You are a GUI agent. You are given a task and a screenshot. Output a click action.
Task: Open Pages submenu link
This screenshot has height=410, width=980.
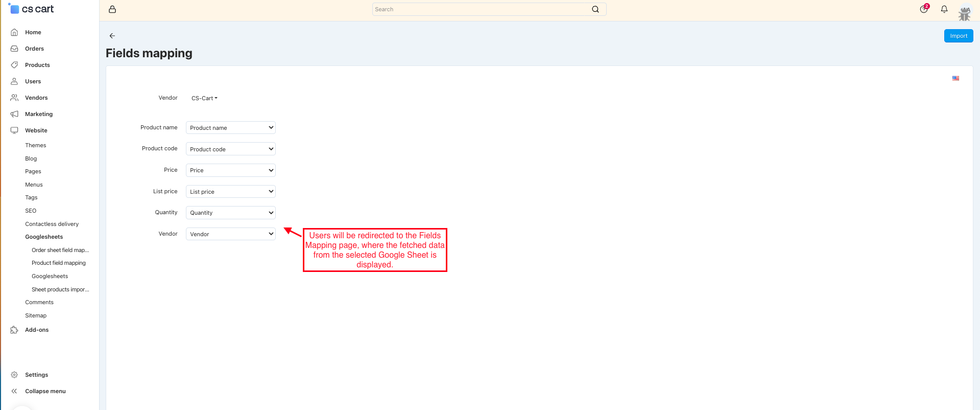pos(33,171)
